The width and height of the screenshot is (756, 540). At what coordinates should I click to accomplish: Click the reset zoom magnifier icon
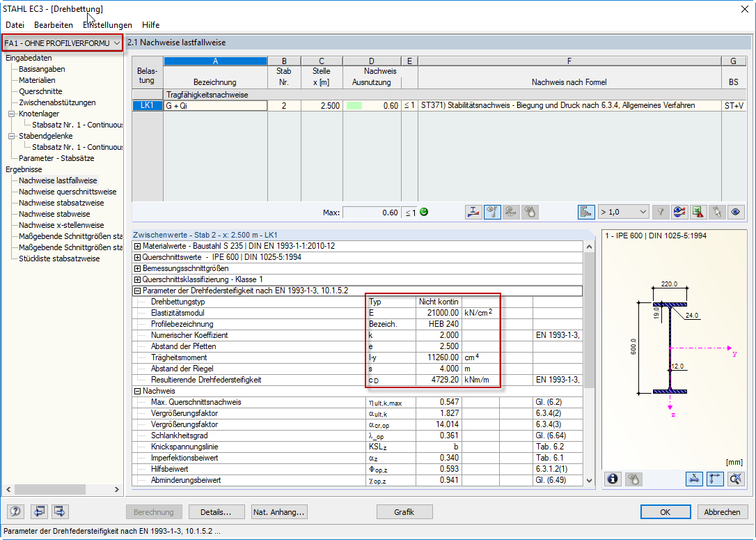[735, 479]
